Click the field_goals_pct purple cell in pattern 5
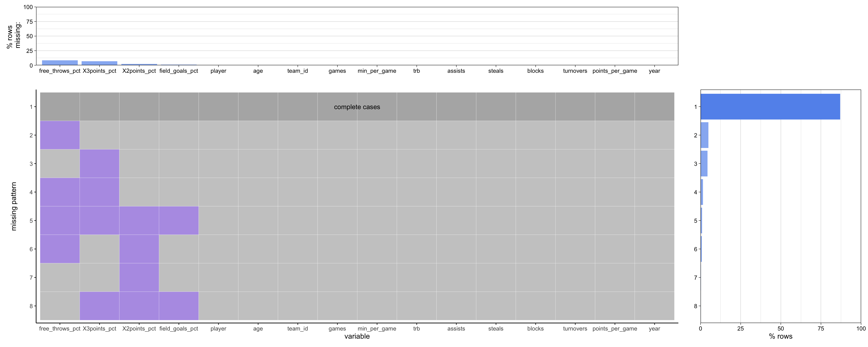The width and height of the screenshot is (868, 347). [x=179, y=221]
